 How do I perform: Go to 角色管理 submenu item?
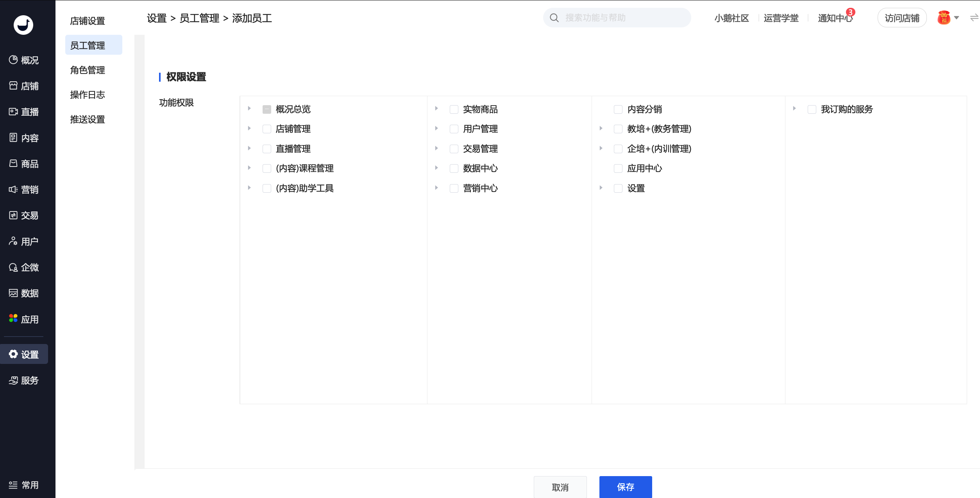click(x=88, y=70)
